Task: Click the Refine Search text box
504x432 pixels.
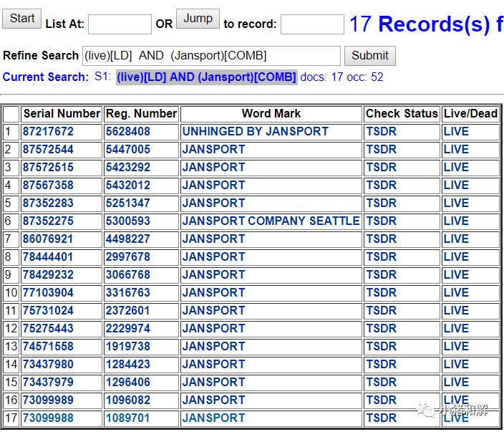Action: click(211, 56)
